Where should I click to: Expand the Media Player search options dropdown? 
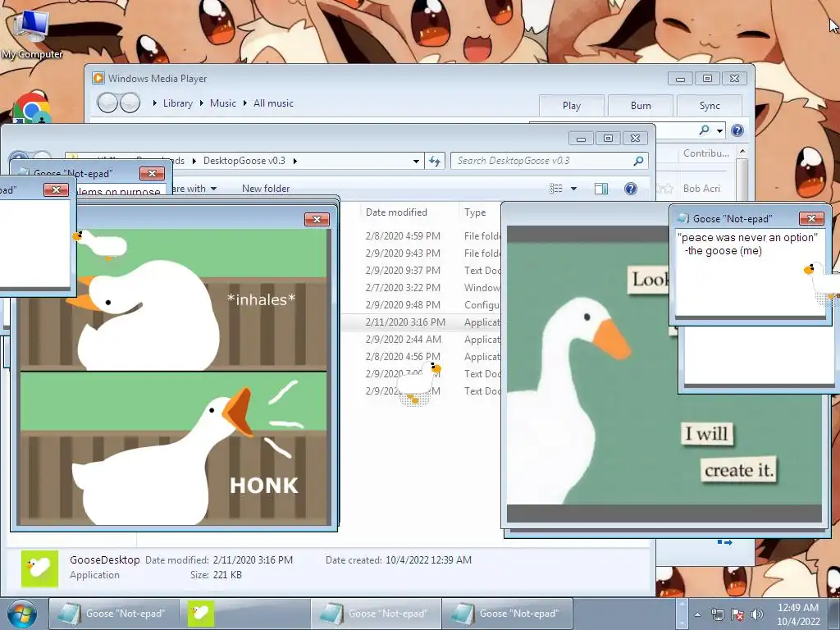point(720,130)
